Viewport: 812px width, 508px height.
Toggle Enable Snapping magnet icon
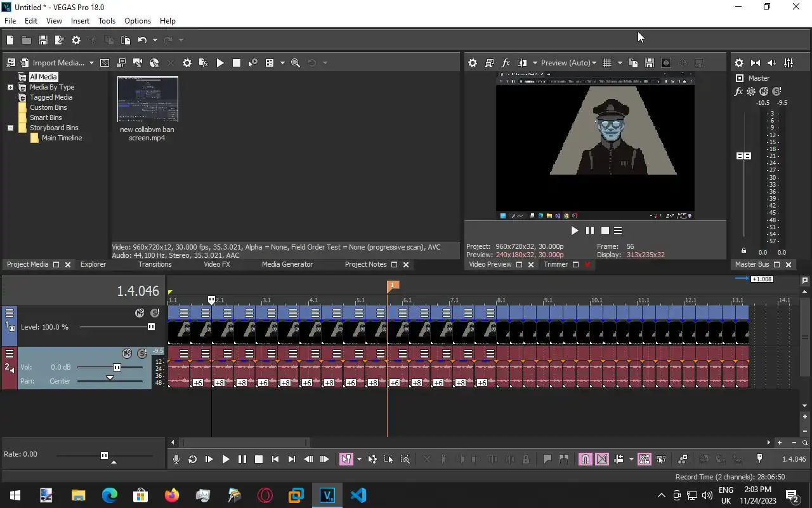[x=586, y=459]
